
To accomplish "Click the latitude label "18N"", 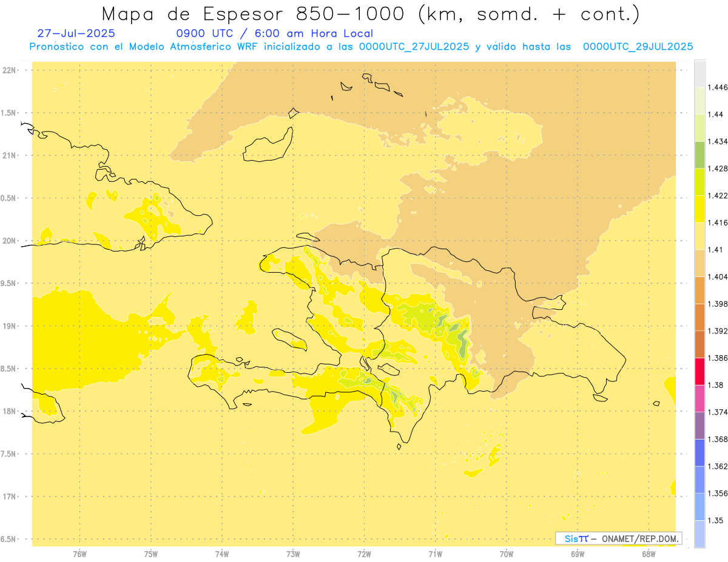I will click(x=9, y=412).
